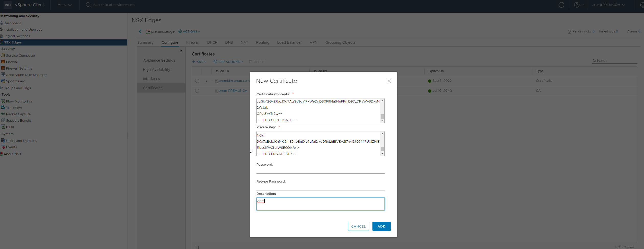Open the Menu dropdown in header
644x249 pixels.
point(64,5)
